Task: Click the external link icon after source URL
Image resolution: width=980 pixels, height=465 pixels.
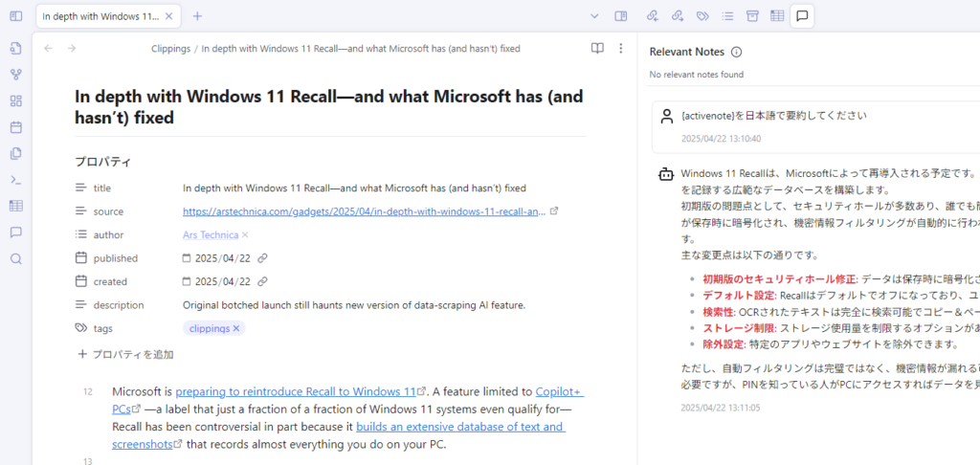Action: point(553,211)
